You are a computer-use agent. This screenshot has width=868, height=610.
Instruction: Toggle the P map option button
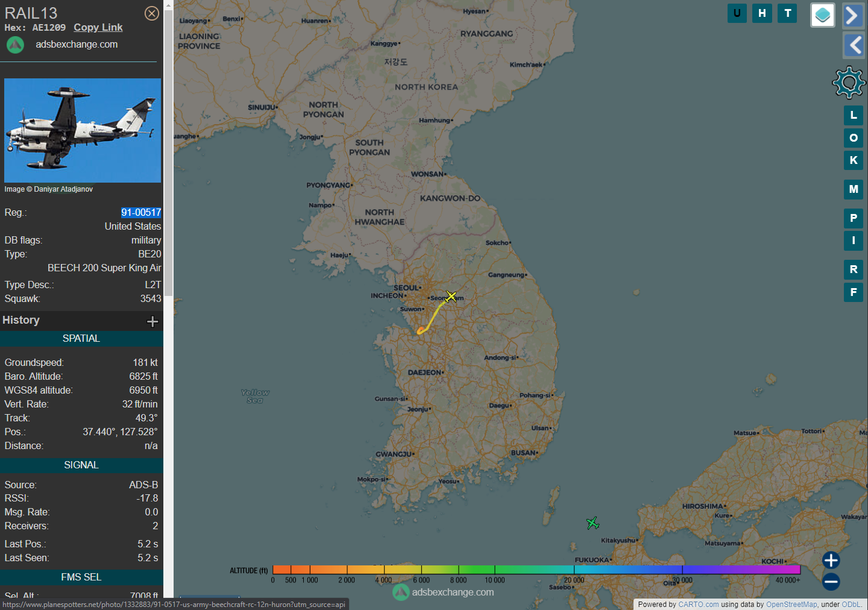tap(854, 218)
